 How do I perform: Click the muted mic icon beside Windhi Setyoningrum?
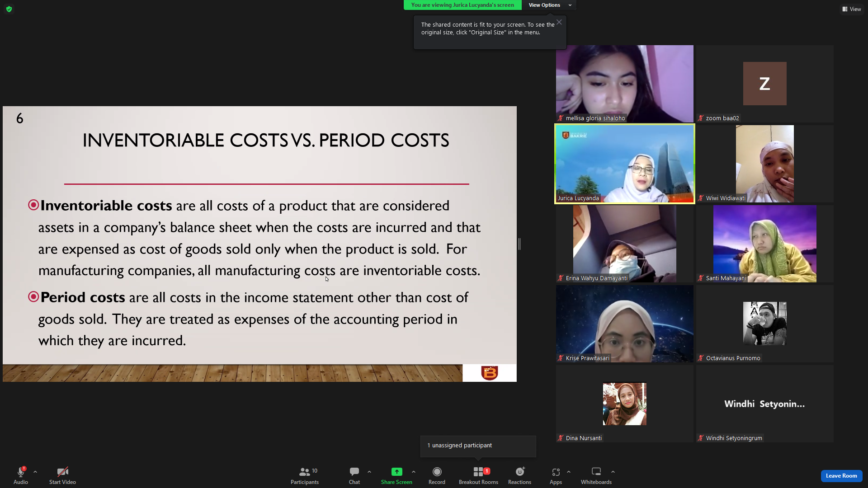click(x=701, y=438)
